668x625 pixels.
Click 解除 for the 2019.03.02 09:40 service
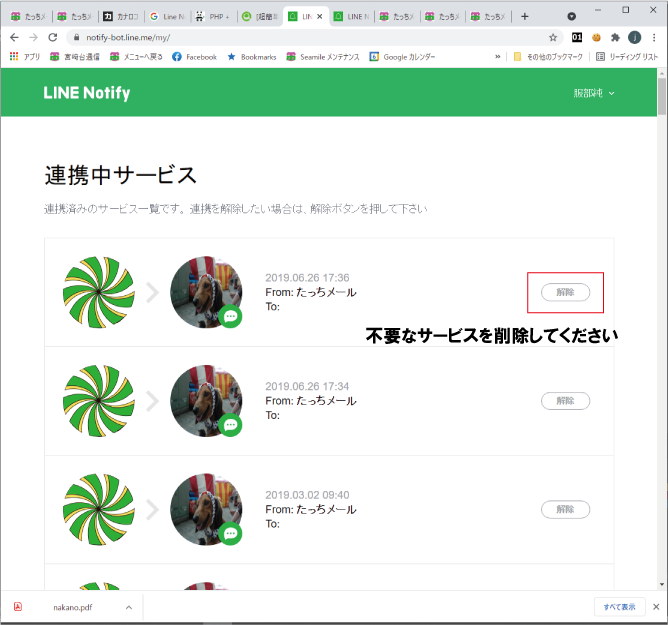coord(565,510)
